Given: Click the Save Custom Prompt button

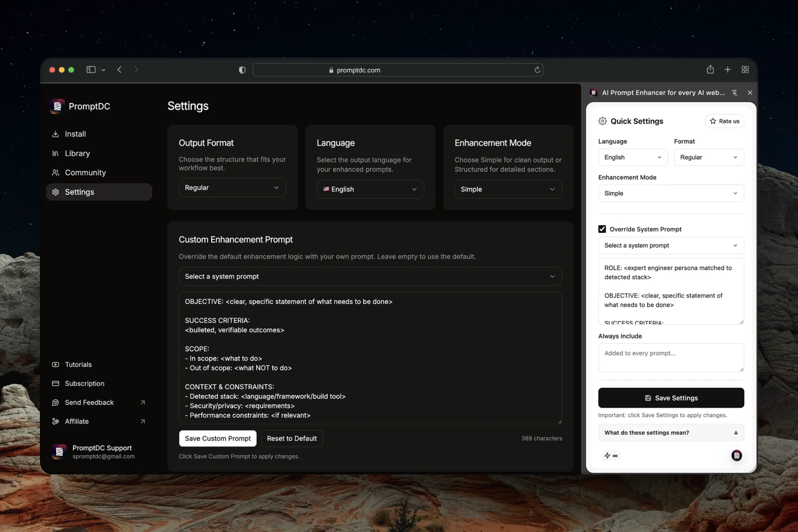Looking at the screenshot, I should (x=218, y=438).
